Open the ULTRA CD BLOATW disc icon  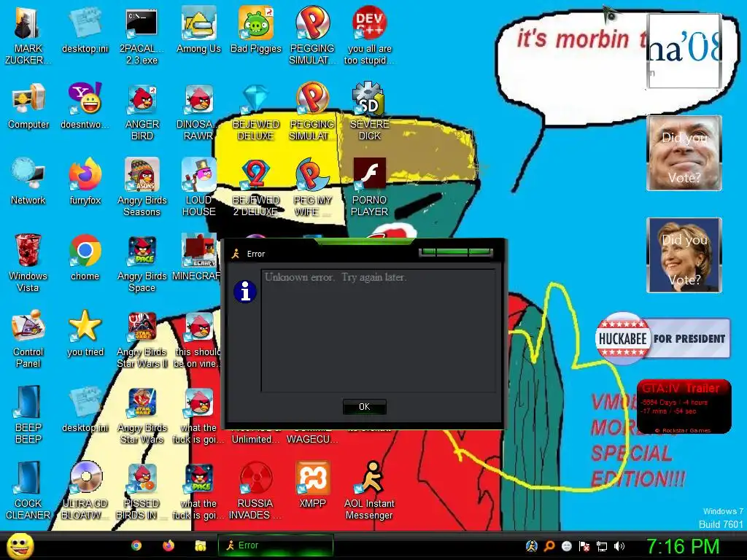[x=85, y=490]
